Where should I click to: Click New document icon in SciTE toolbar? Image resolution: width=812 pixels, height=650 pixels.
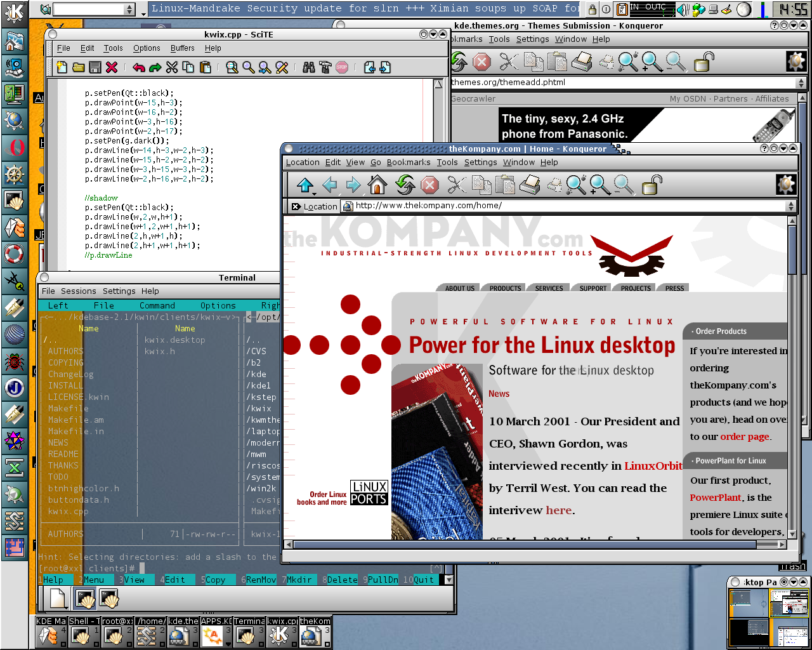(x=62, y=67)
